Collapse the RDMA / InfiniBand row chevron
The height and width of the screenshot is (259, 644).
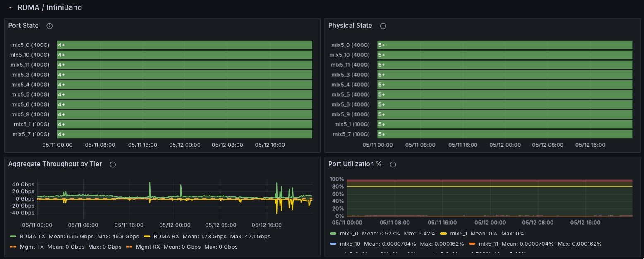click(x=10, y=7)
